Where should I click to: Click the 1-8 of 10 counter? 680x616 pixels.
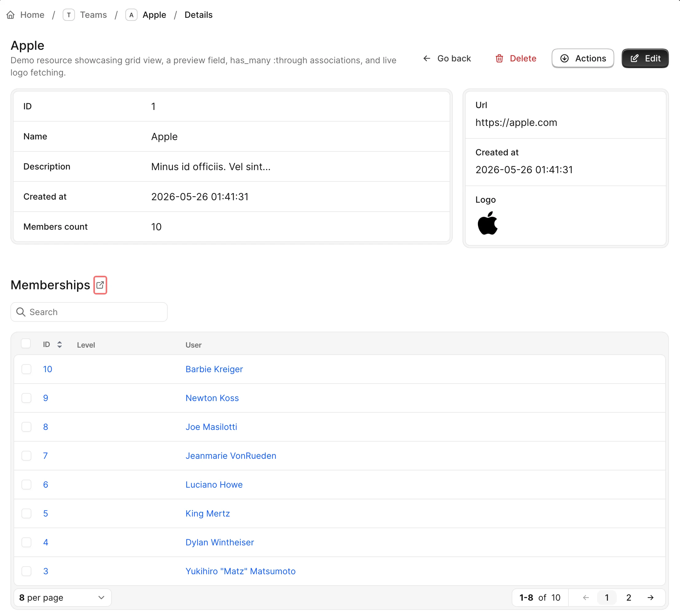[x=540, y=598]
